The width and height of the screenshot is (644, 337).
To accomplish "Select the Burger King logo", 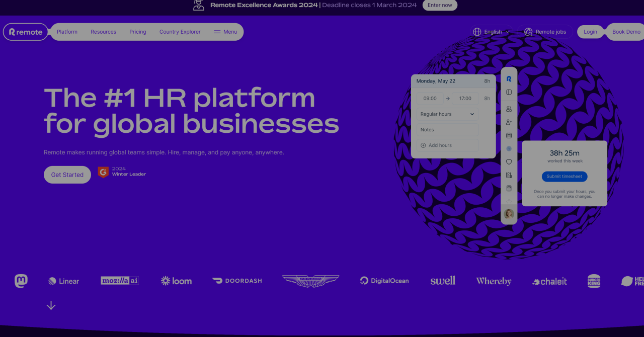I will click(x=594, y=281).
